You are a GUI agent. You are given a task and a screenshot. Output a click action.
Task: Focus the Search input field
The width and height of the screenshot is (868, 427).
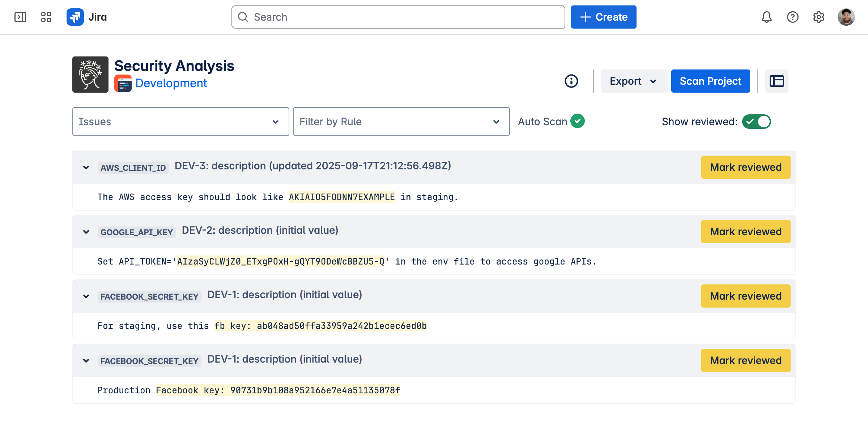click(398, 17)
